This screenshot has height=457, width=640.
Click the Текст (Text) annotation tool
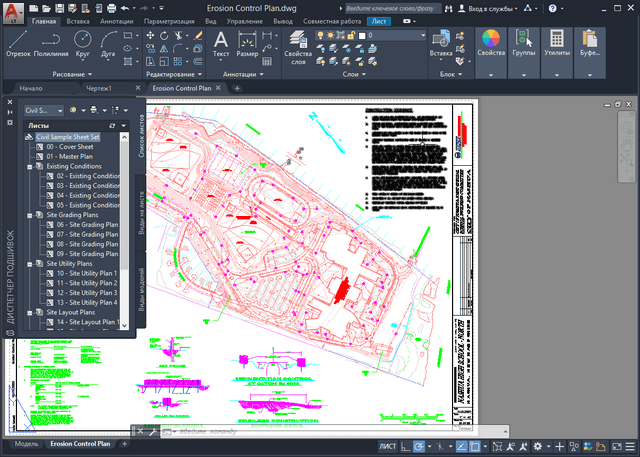[221, 42]
